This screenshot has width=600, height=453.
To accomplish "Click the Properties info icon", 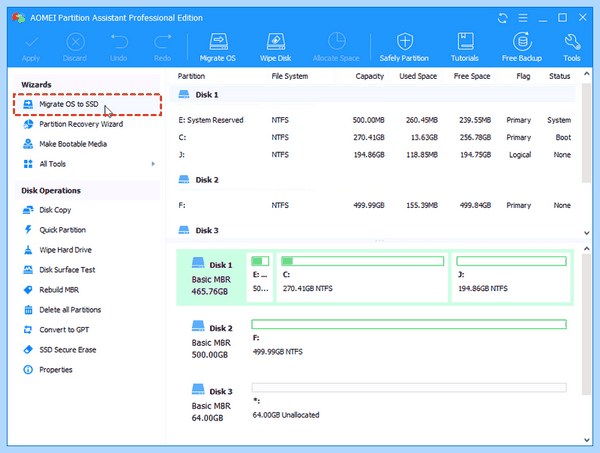I will (x=28, y=370).
